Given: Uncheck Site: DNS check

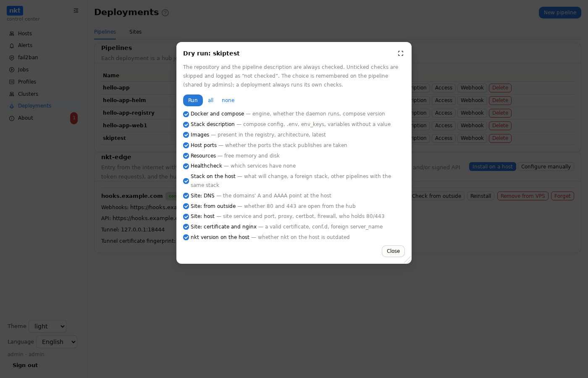Looking at the screenshot, I should tap(186, 196).
